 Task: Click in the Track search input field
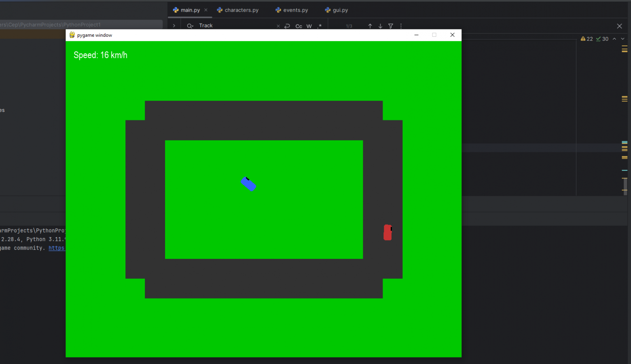235,26
